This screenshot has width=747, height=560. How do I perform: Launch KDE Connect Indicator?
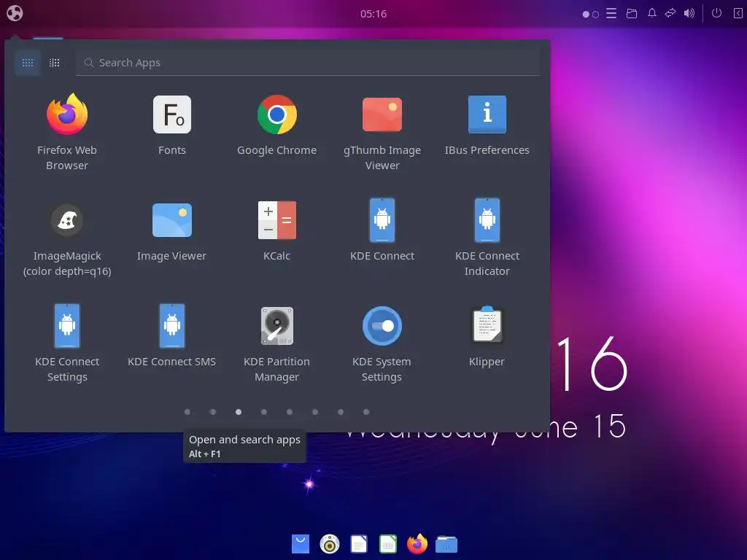[487, 238]
